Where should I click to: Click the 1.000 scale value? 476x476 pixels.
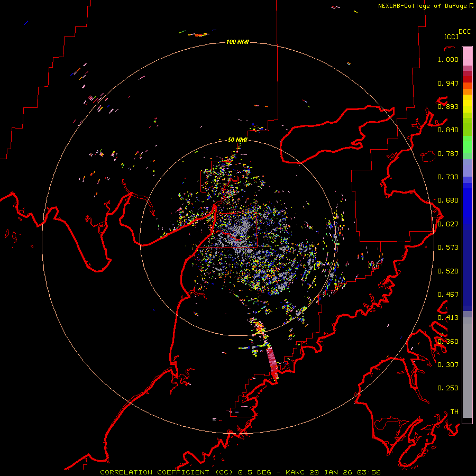click(448, 59)
